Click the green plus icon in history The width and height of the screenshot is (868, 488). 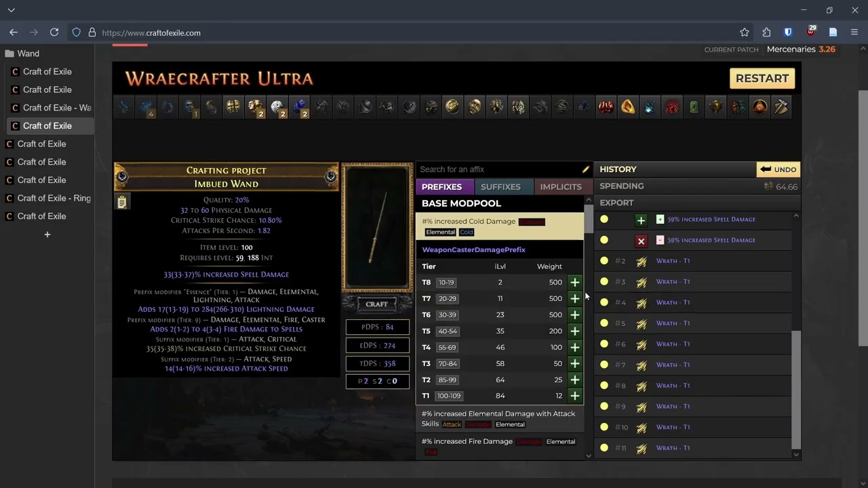(641, 220)
